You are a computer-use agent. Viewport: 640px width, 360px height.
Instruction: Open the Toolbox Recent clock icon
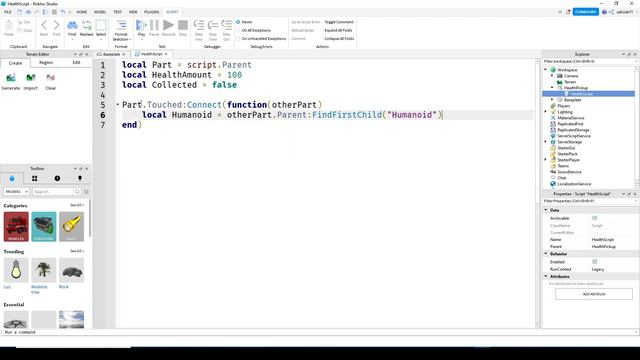[x=57, y=178]
